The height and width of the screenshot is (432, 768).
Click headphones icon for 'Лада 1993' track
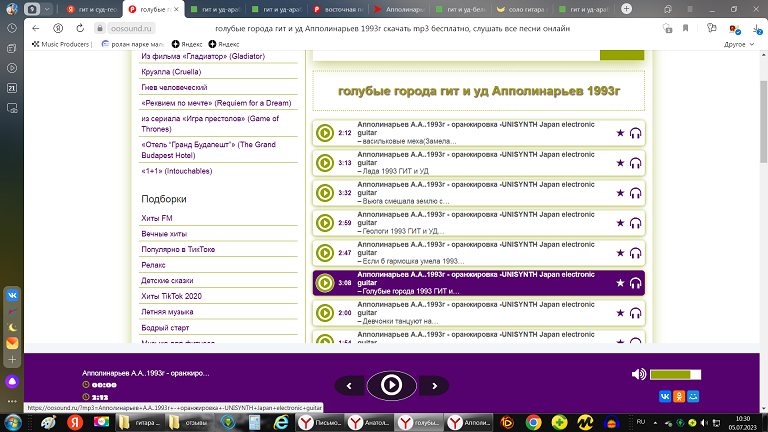pos(635,163)
